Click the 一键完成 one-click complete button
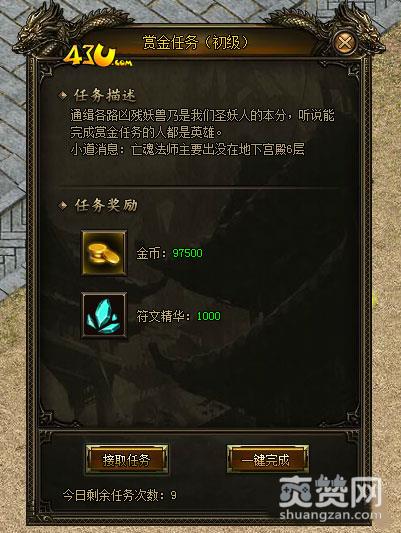 [268, 459]
